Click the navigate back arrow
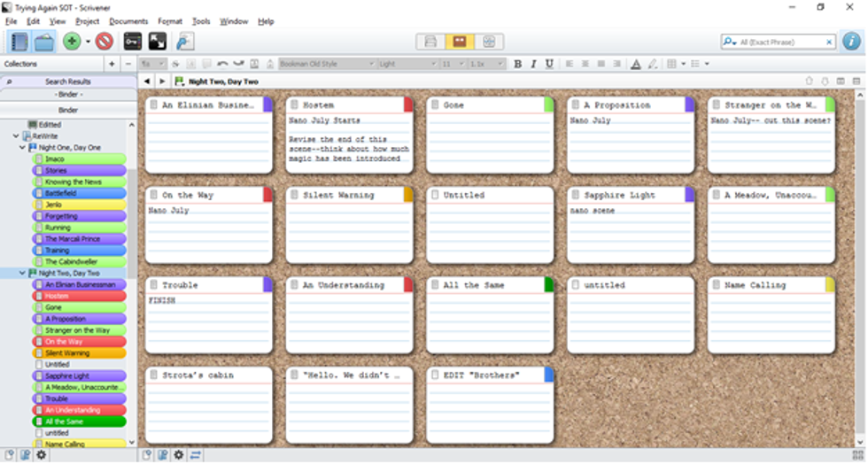 point(147,81)
